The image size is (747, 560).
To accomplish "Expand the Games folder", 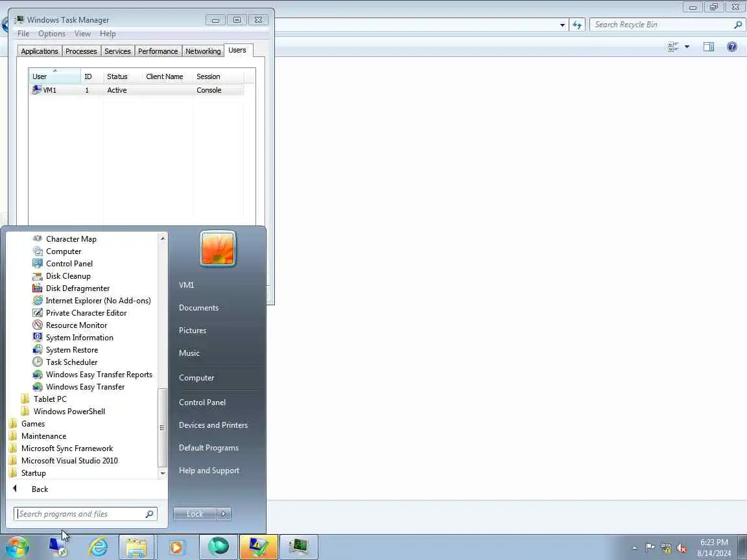I will tap(27, 424).
